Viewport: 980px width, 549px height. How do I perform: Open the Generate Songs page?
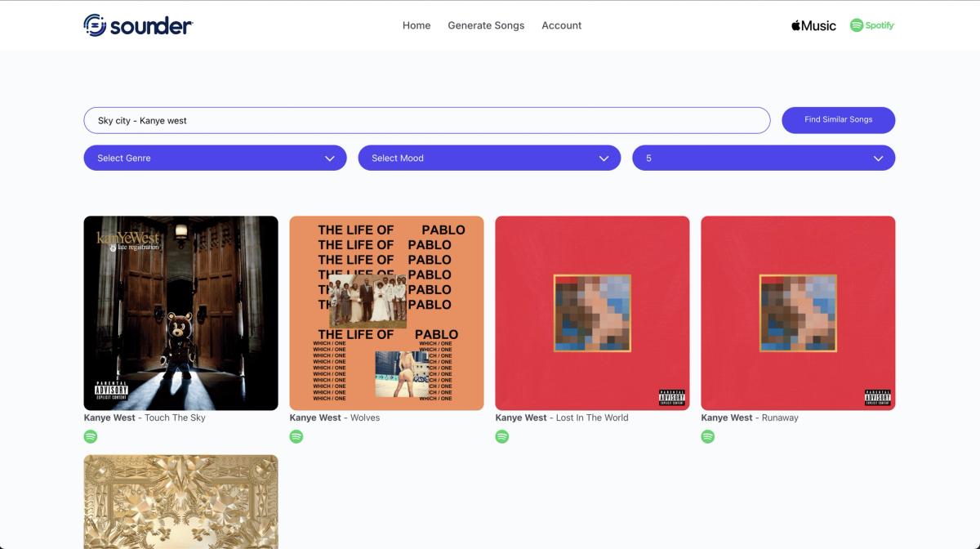coord(486,25)
